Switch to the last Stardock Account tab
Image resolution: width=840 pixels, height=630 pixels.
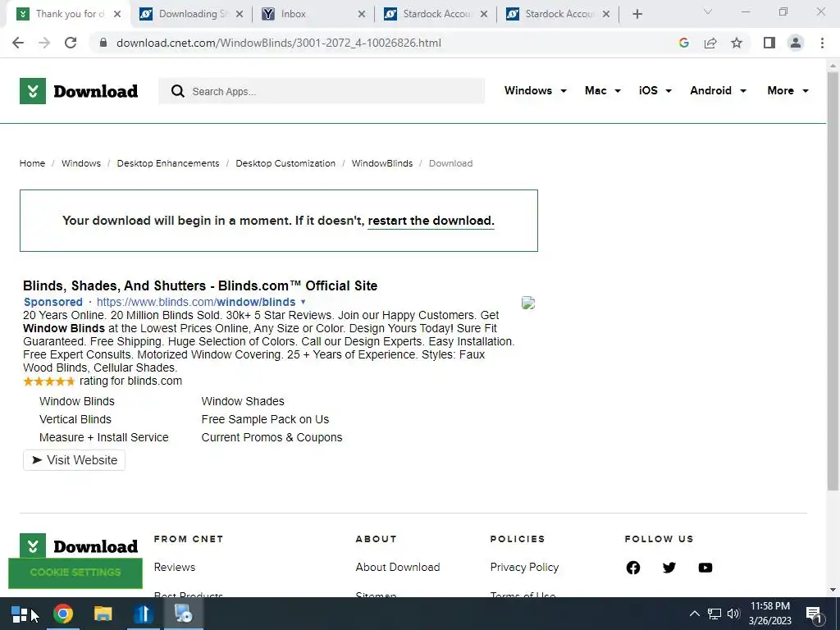(x=558, y=14)
